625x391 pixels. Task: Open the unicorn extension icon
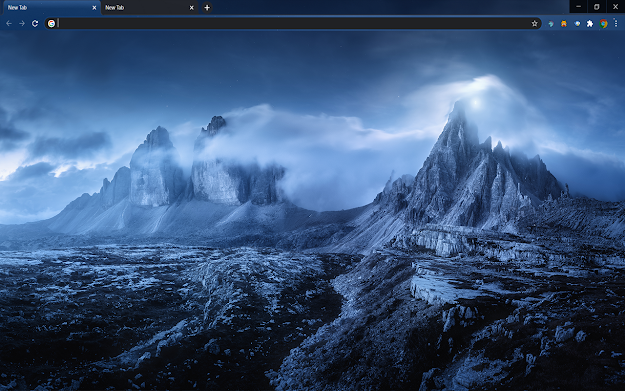coord(551,24)
